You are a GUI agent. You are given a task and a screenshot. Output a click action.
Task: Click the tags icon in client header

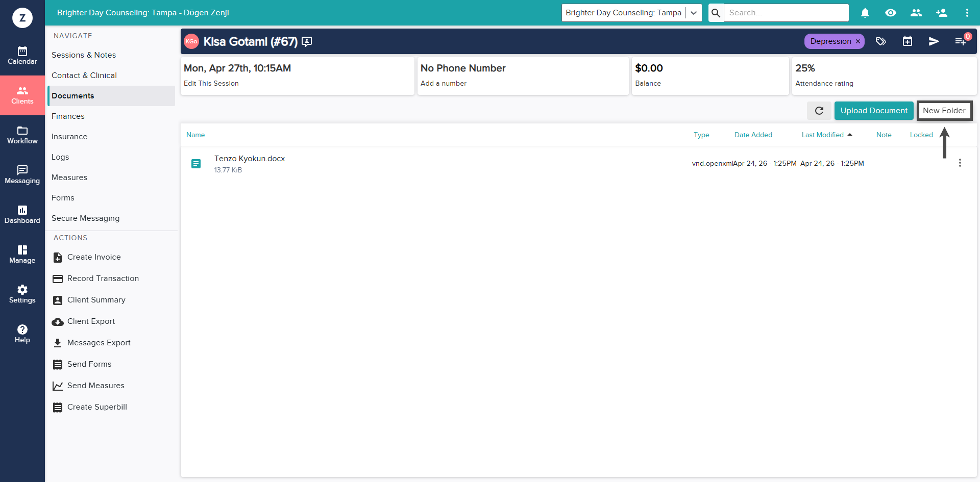tap(881, 41)
